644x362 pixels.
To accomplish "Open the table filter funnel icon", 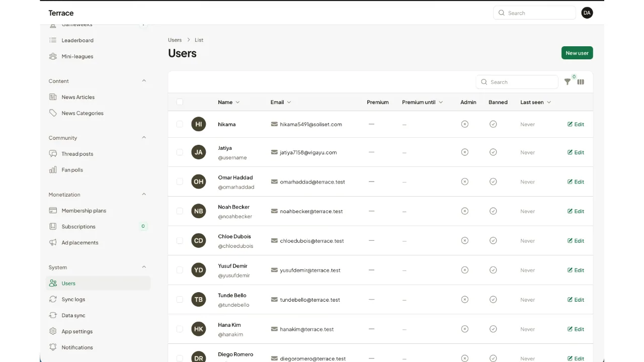I will pos(568,82).
